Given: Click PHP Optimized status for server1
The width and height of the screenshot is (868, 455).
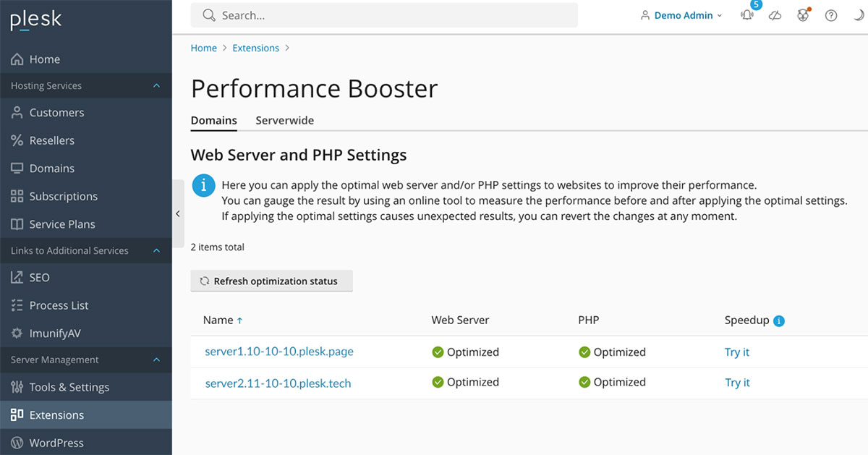Looking at the screenshot, I should 612,352.
